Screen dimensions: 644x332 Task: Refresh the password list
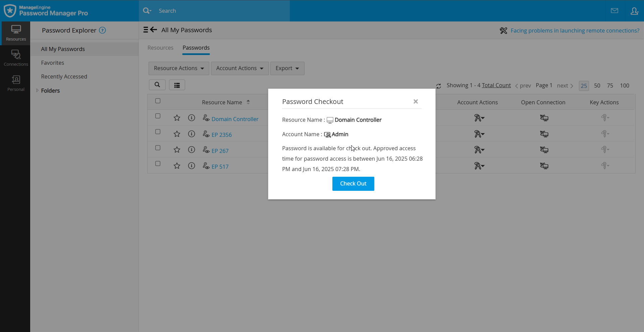click(x=438, y=86)
